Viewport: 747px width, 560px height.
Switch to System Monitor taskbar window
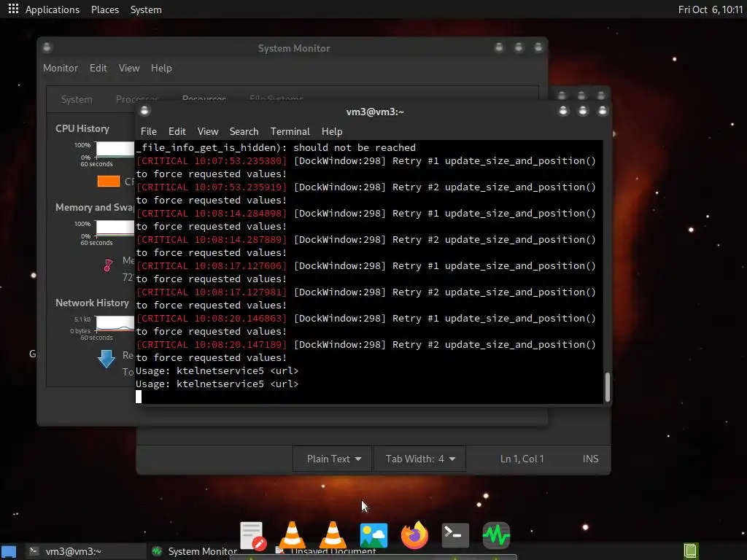click(x=196, y=551)
